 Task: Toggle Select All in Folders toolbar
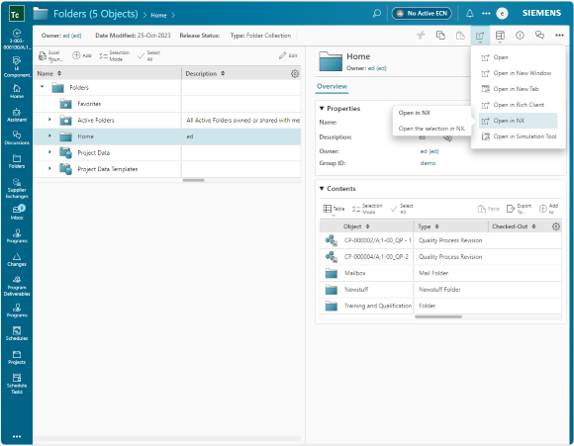149,56
